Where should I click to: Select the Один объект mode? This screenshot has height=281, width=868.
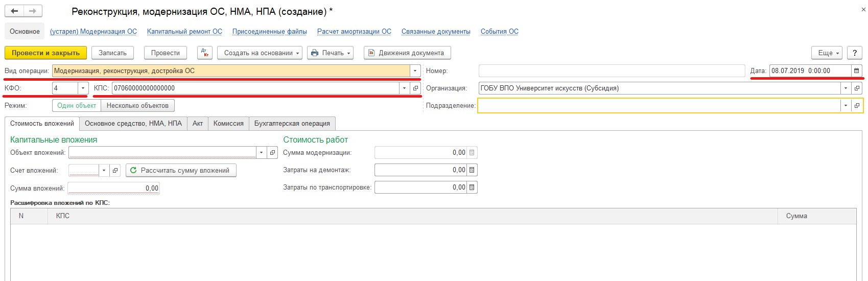pyautogui.click(x=77, y=106)
